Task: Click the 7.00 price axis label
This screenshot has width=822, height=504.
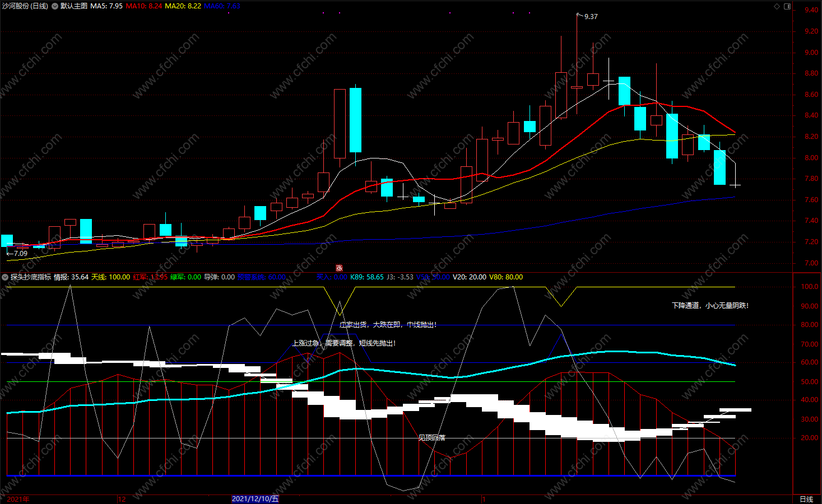Action: 811,263
